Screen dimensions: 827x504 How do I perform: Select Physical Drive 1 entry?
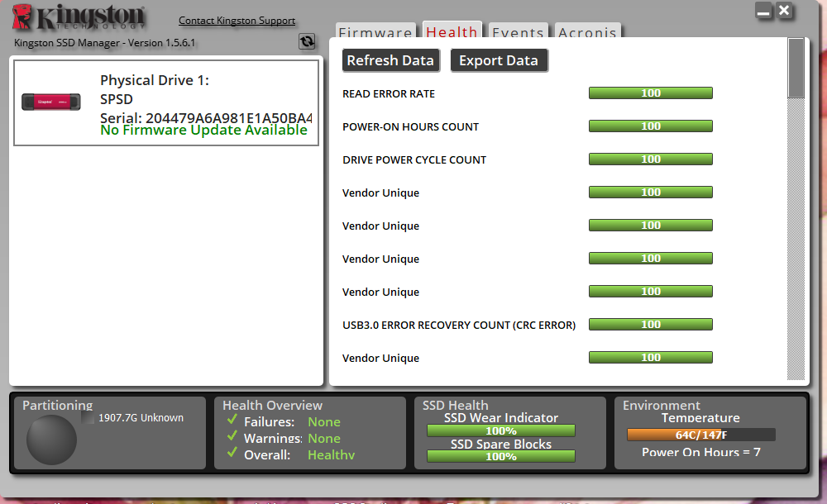[x=166, y=103]
